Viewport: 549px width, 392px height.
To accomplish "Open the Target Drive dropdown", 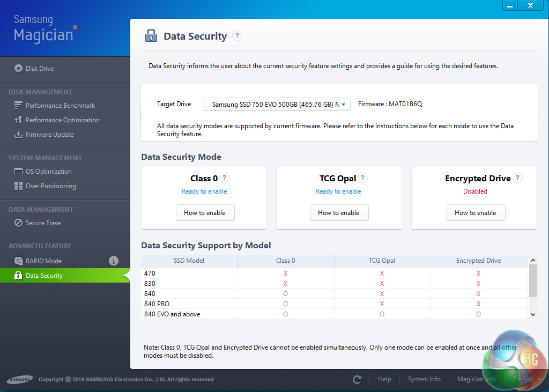I will coord(277,104).
